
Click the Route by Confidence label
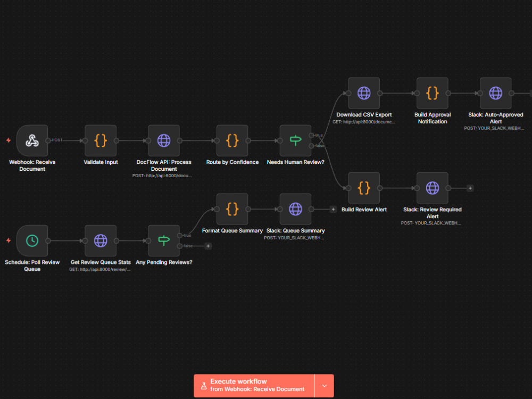[232, 162]
